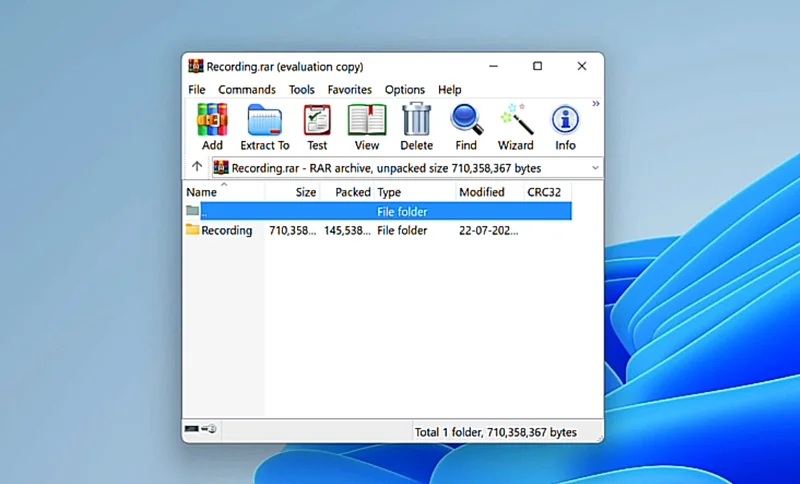Expand the toolbar overflow chevron
This screenshot has height=484, width=800.
point(596,104)
